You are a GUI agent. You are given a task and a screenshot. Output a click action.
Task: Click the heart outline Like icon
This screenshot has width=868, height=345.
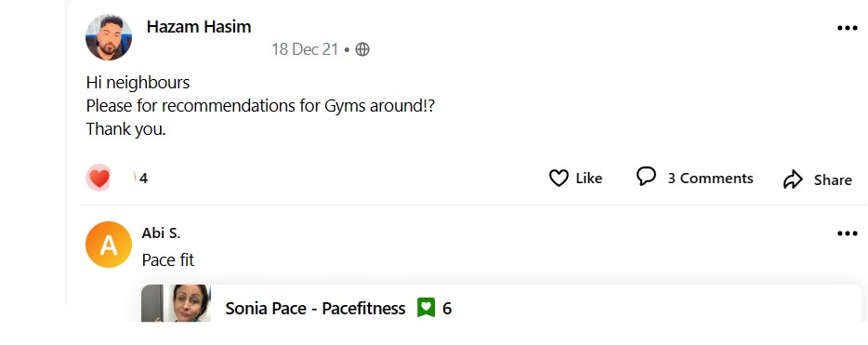559,179
